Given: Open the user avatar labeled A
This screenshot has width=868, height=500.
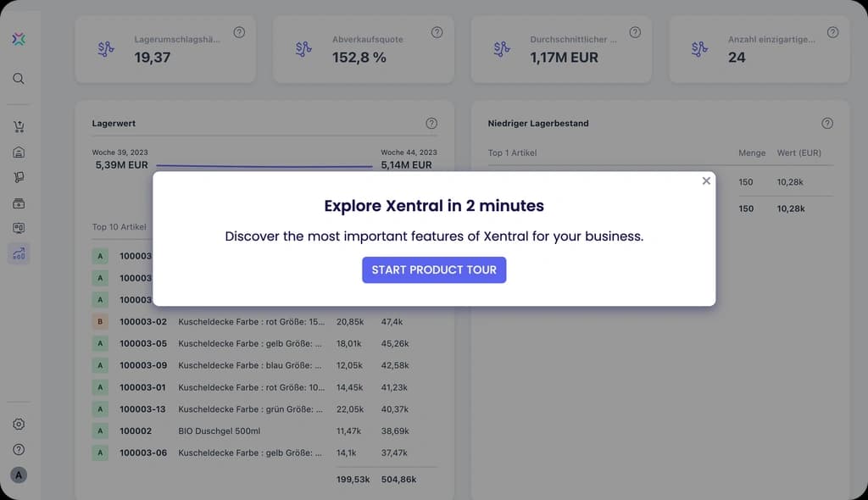Looking at the screenshot, I should pyautogui.click(x=19, y=475).
